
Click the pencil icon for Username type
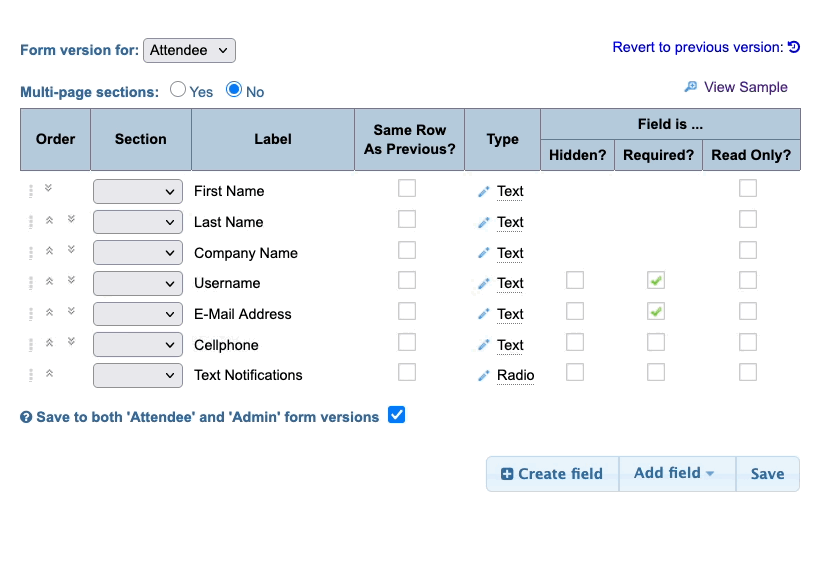(484, 284)
